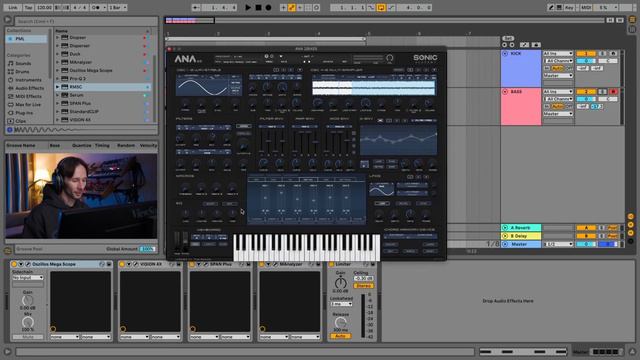
Task: Toggle the BASS track record arm button
Action: click(x=612, y=92)
